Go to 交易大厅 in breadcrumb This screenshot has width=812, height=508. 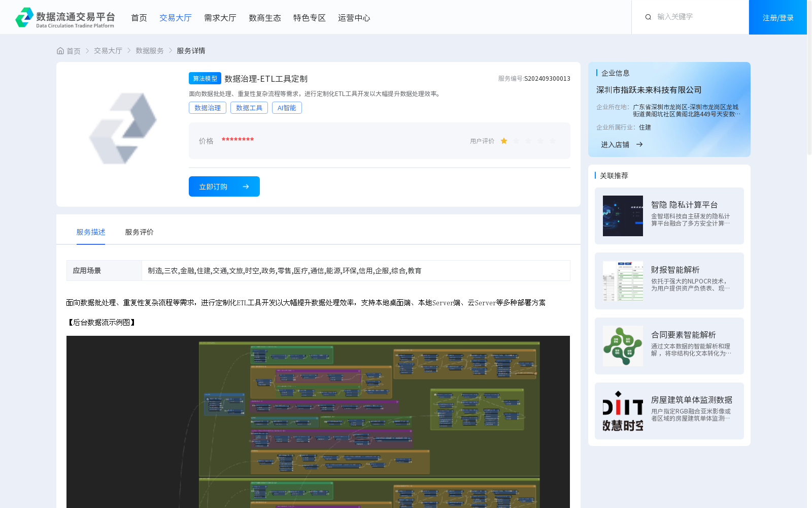[x=108, y=51]
